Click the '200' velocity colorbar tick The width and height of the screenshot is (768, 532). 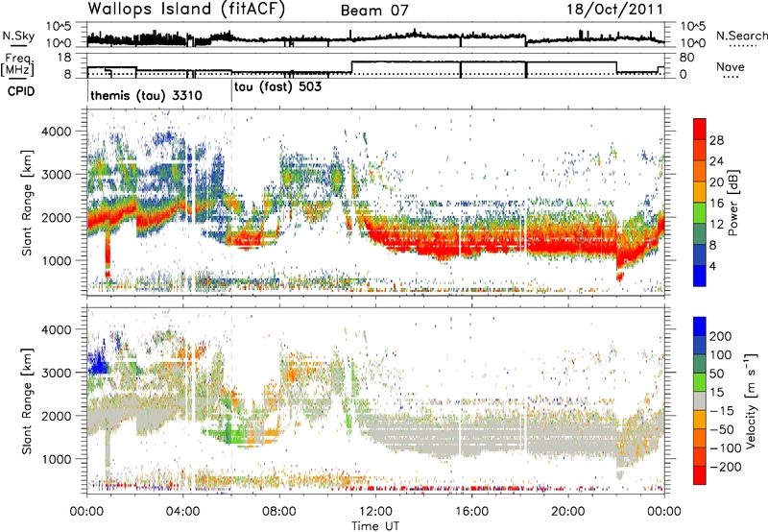(720, 336)
